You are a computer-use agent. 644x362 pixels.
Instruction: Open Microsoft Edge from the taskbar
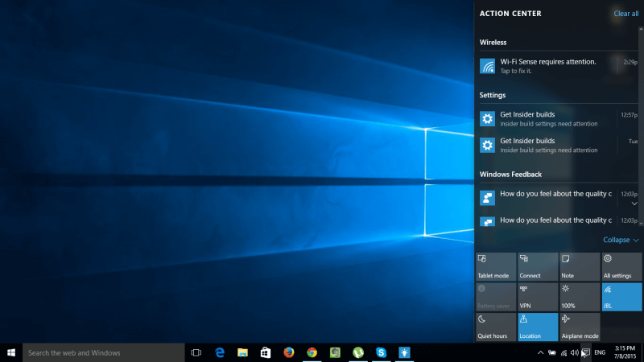point(219,352)
